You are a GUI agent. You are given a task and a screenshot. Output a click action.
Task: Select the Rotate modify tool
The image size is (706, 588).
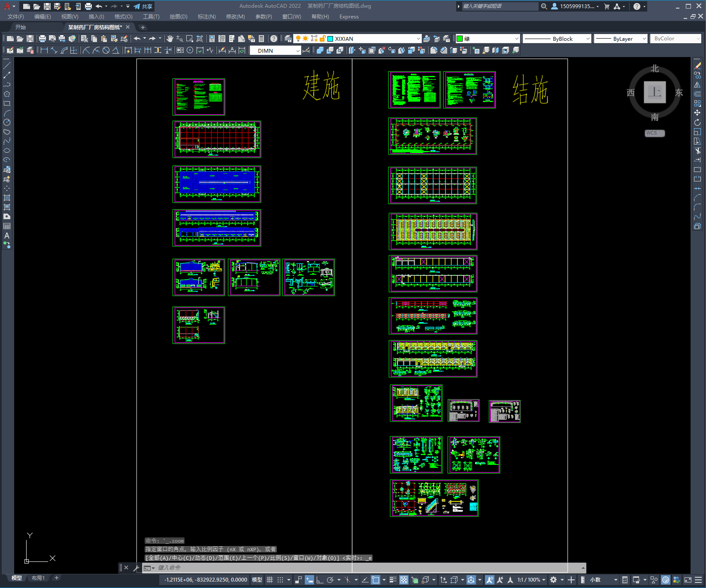697,122
